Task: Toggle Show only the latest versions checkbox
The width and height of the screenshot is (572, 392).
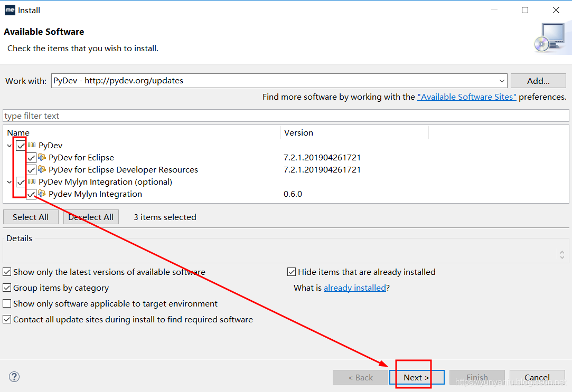Action: point(7,272)
